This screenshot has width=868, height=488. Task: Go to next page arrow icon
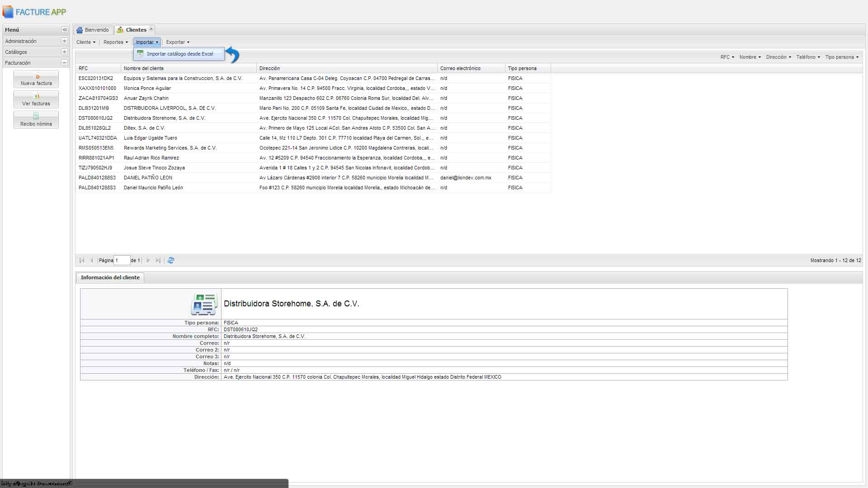(148, 260)
